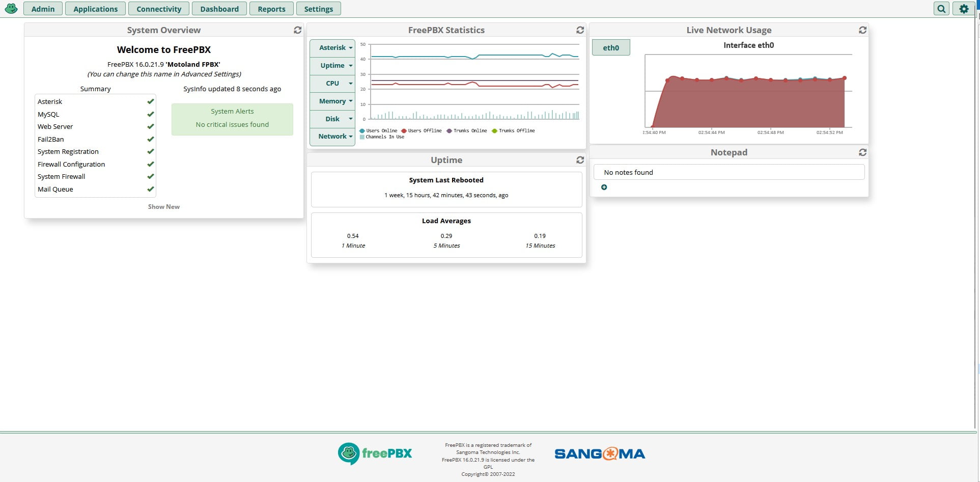980x482 pixels.
Task: Click the Firewall Configuration status checkmark
Action: click(x=151, y=164)
